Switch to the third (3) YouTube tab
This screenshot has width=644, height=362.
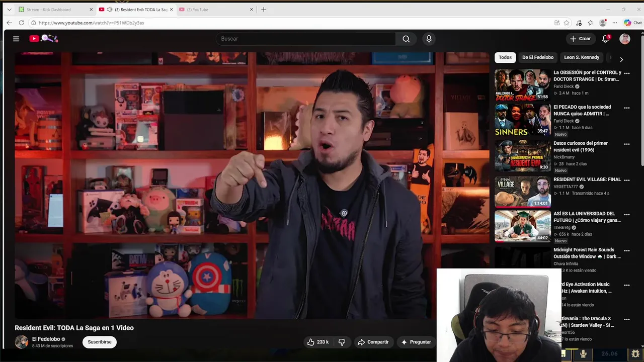(216, 10)
